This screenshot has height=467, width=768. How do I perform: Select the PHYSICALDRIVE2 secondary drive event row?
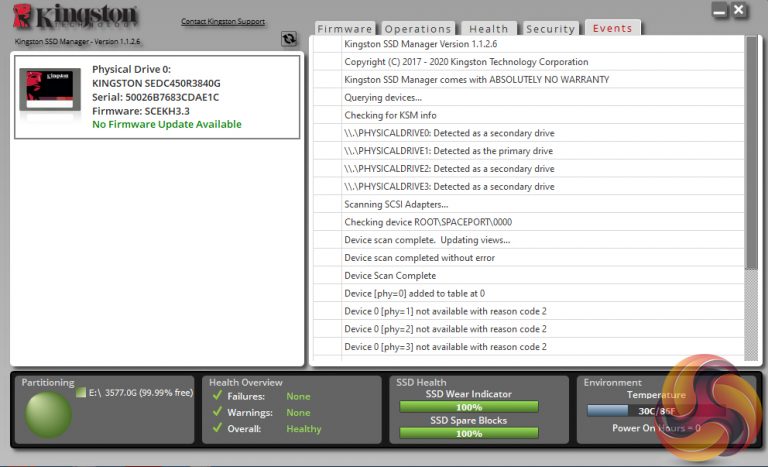click(529, 169)
